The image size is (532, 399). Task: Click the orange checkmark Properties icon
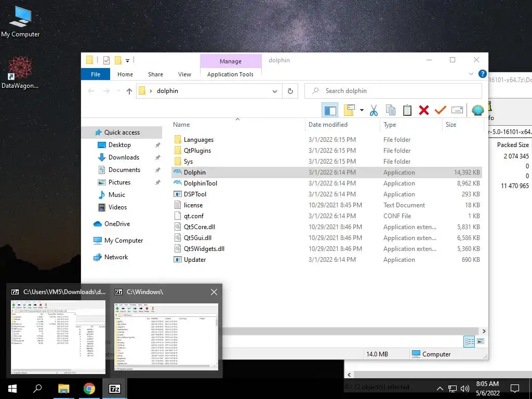[441, 110]
